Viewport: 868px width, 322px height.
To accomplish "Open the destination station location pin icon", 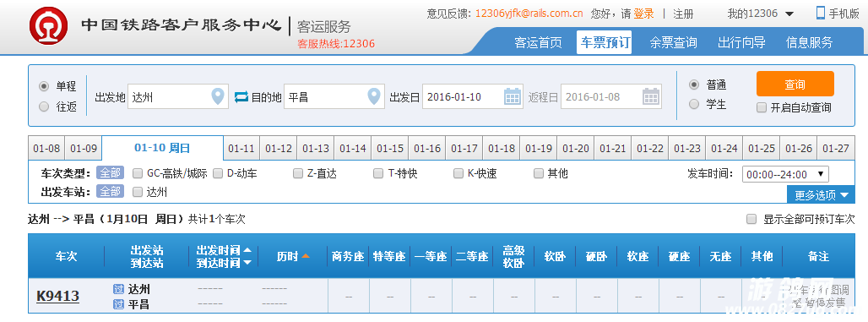I will [375, 96].
